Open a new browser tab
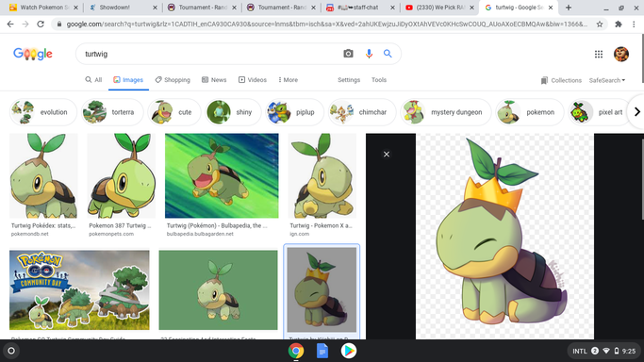The width and height of the screenshot is (644, 362). click(x=569, y=8)
